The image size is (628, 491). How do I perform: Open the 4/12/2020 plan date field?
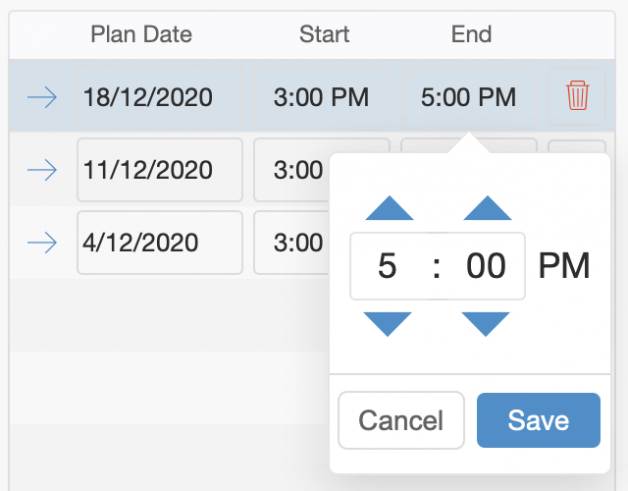click(160, 243)
